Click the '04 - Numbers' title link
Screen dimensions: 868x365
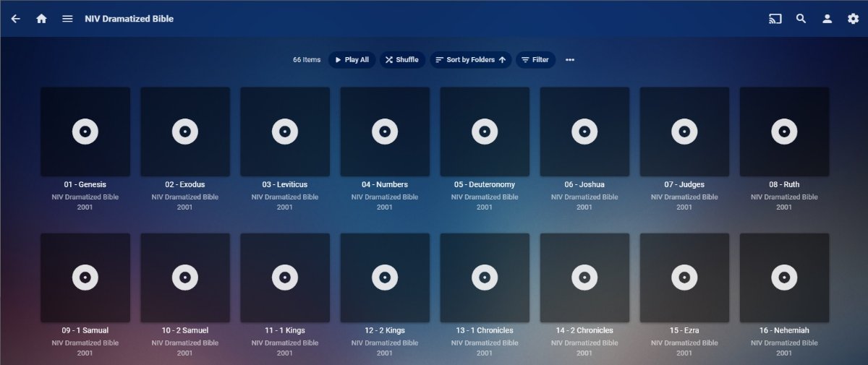[x=385, y=184]
